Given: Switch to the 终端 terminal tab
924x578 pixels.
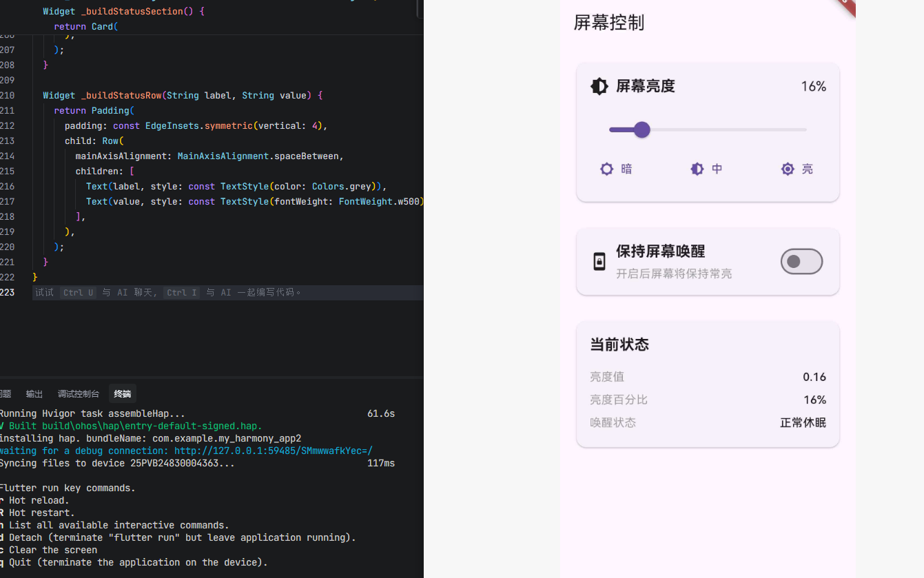Looking at the screenshot, I should [122, 393].
